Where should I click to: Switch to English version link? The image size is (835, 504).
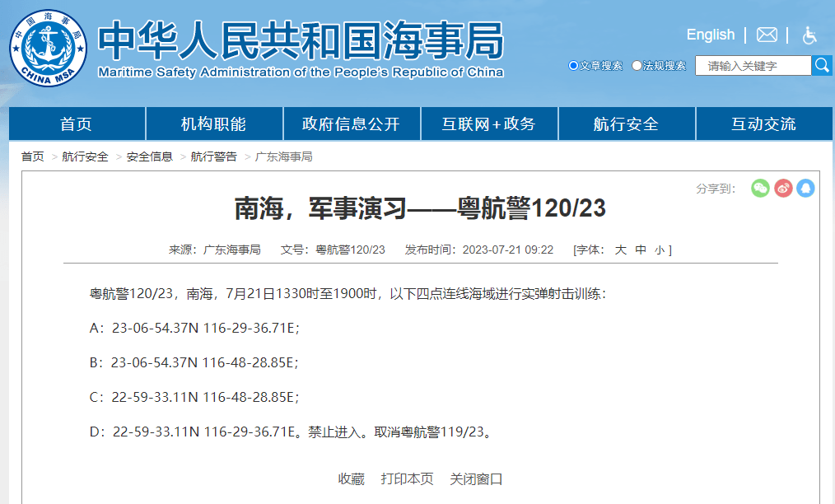[x=711, y=35]
